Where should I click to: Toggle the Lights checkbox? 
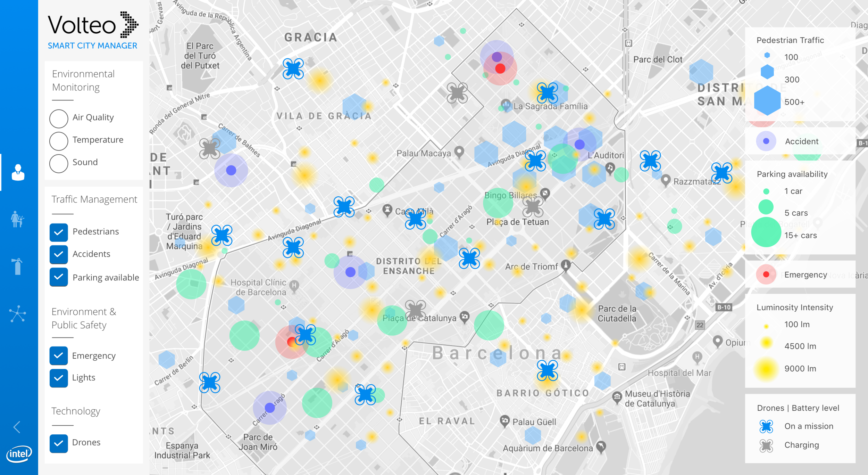[59, 378]
